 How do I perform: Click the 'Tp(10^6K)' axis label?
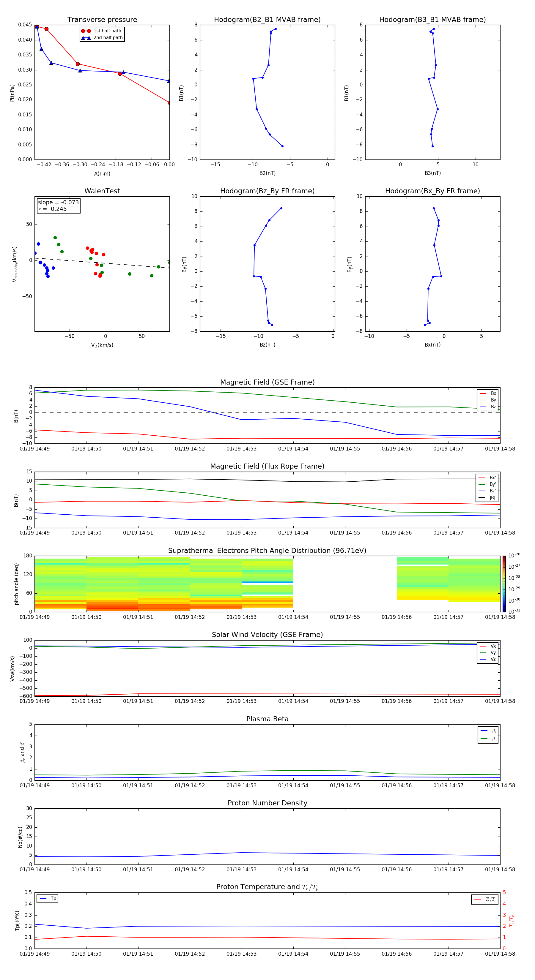(x=17, y=921)
